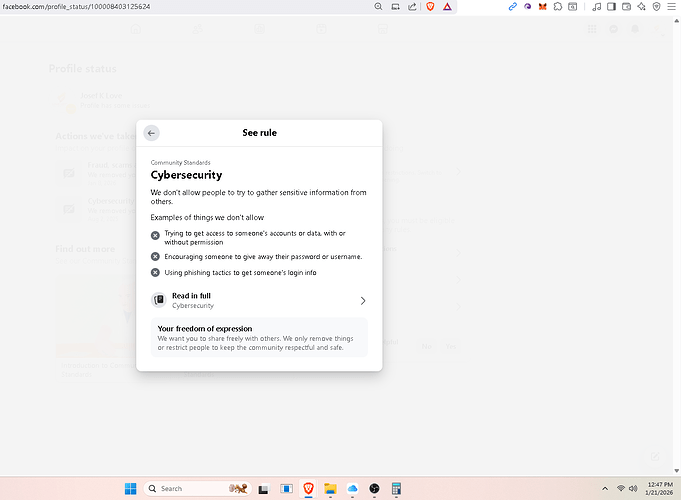681x500 pixels.
Task: Expand Read in full with the chevron arrow
Action: [362, 300]
